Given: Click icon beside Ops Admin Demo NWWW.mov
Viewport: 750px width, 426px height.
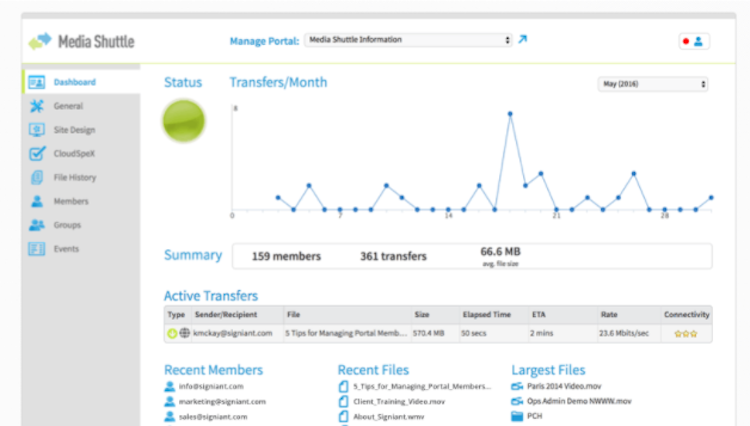Looking at the screenshot, I should 517,401.
